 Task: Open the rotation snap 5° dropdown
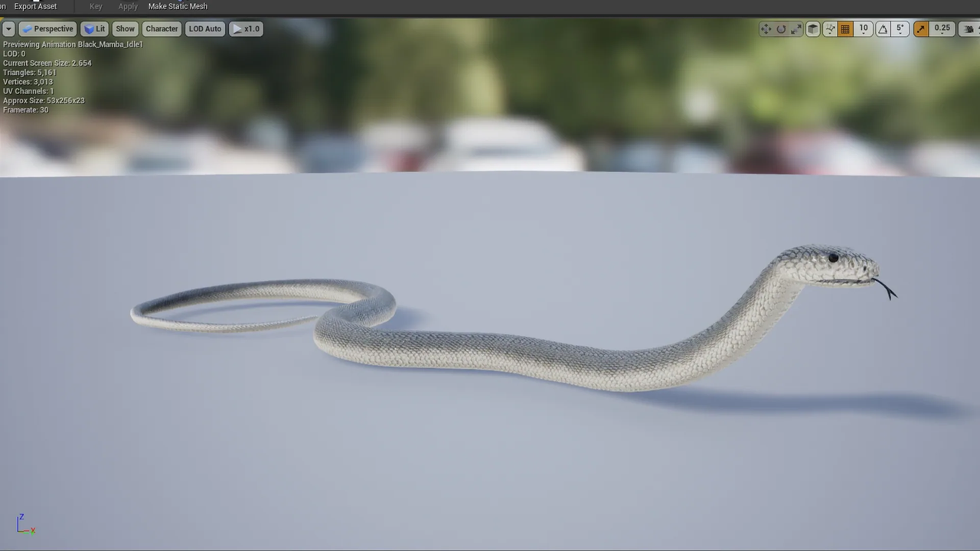point(900,29)
